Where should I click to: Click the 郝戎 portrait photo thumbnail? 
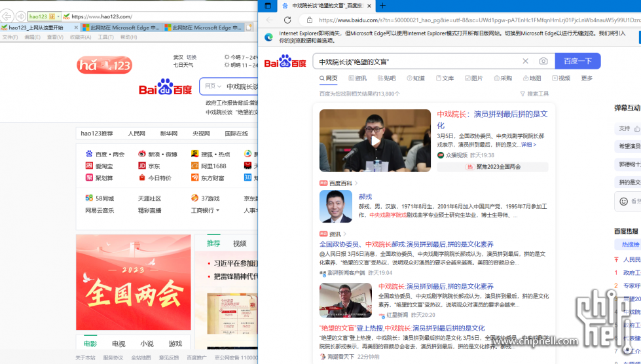pyautogui.click(x=336, y=206)
